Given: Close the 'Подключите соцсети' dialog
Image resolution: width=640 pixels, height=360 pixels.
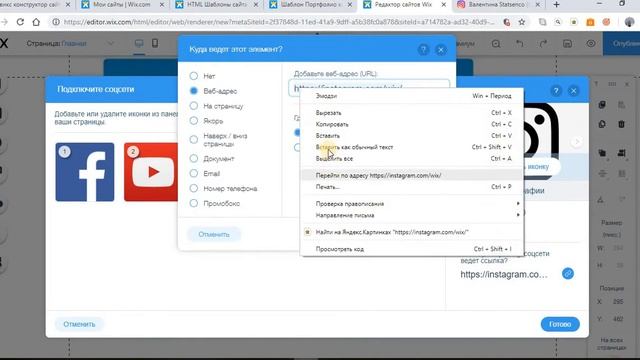Looking at the screenshot, I should pyautogui.click(x=573, y=91).
